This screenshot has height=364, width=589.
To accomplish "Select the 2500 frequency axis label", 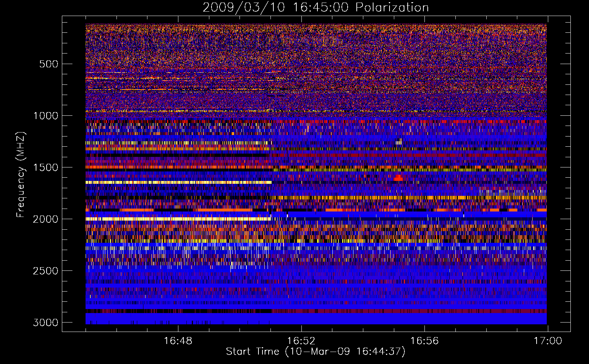I will [46, 271].
